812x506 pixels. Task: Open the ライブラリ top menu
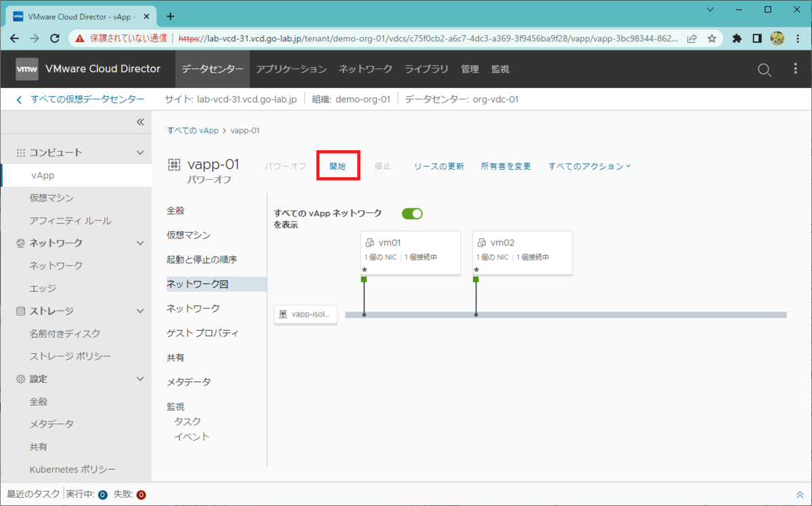point(426,69)
